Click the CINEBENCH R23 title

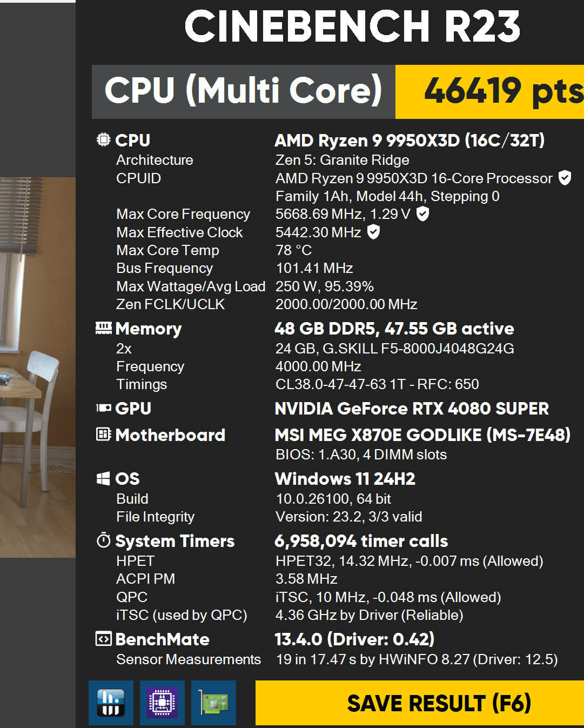352,26
